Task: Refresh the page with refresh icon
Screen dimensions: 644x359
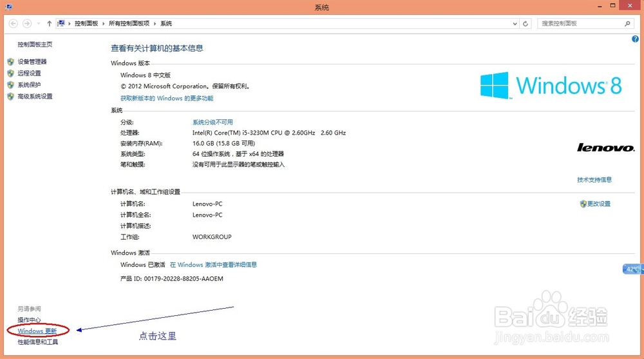Action: click(x=526, y=23)
